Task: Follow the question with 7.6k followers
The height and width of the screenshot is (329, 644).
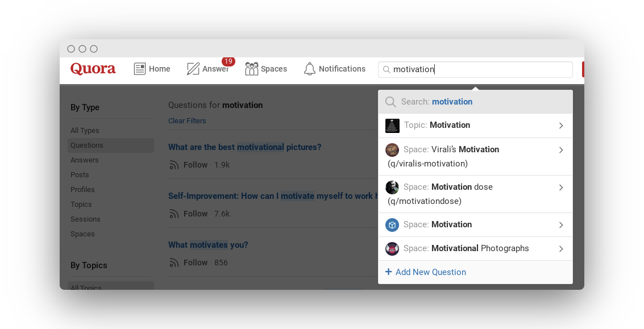Action: (196, 214)
